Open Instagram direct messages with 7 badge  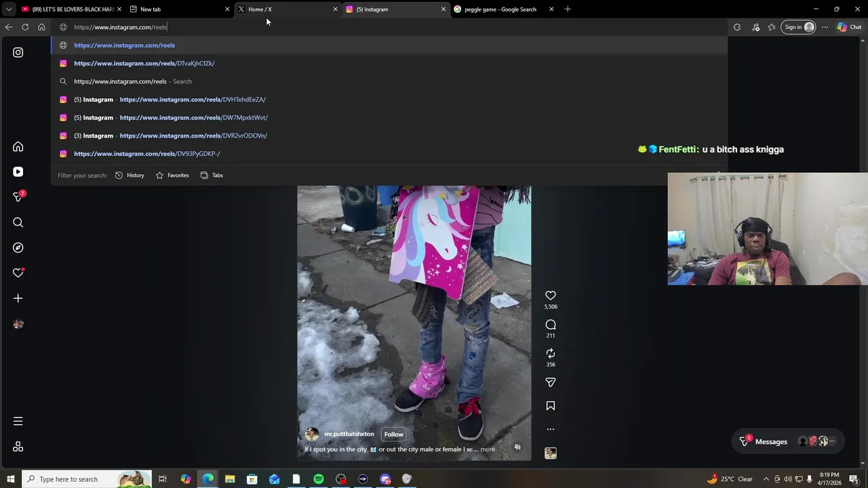coord(18,197)
